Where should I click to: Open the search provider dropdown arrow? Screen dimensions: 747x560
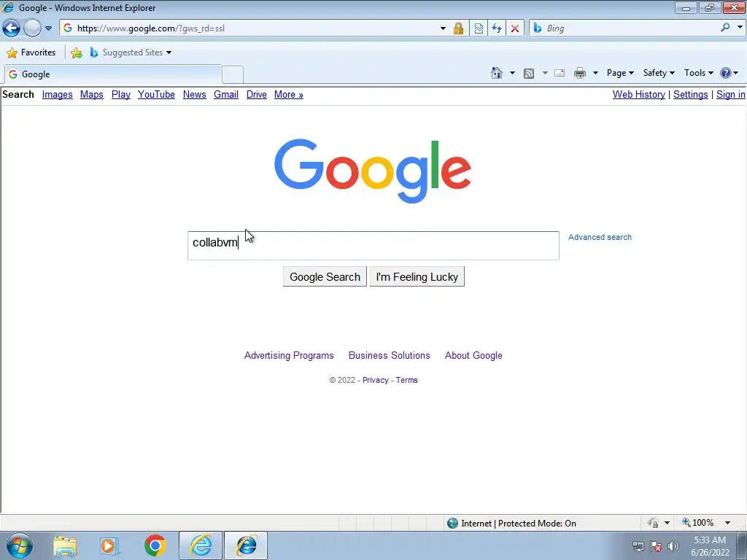[740, 28]
